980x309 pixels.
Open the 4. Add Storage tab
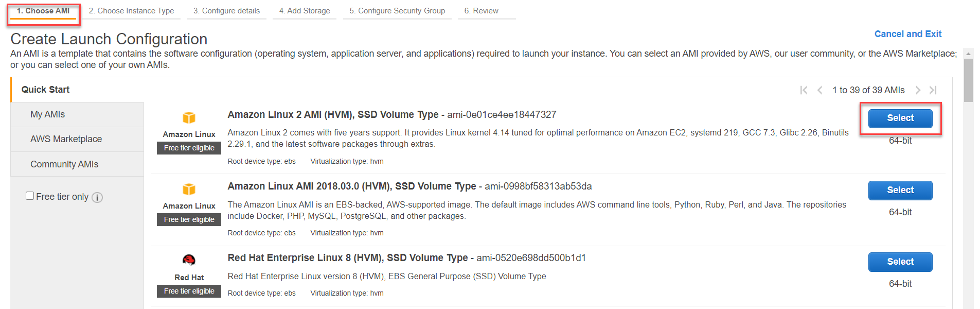click(305, 11)
